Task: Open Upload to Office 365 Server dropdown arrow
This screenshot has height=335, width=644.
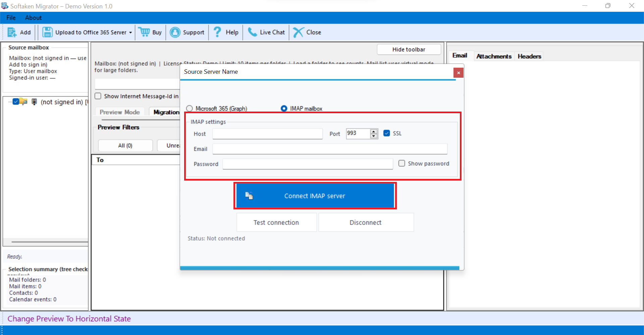Action: 130,32
